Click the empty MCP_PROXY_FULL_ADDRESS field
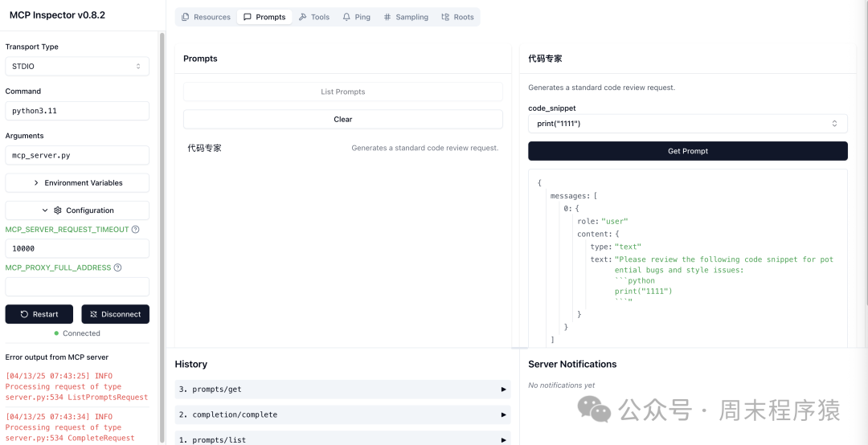The height and width of the screenshot is (445, 868). coord(77,287)
